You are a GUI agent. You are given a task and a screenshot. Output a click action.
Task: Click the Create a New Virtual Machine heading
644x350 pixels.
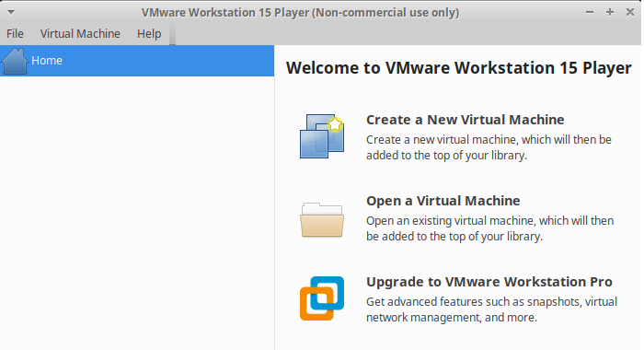465,120
